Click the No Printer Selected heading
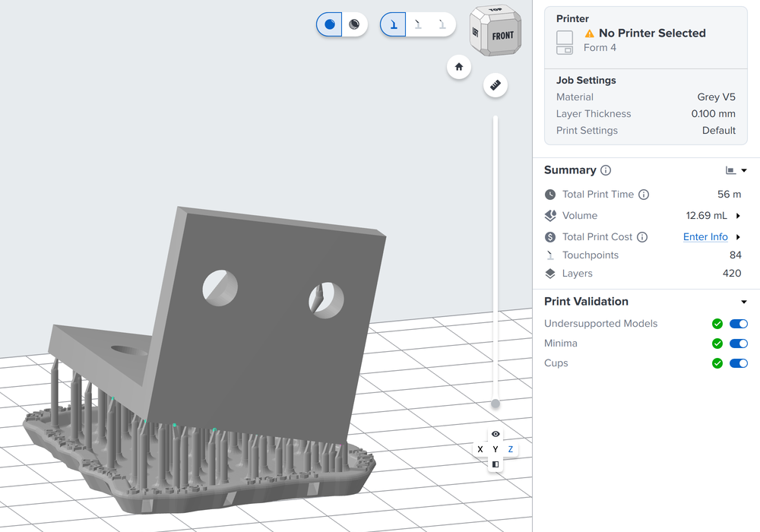This screenshot has width=760, height=532. point(652,33)
